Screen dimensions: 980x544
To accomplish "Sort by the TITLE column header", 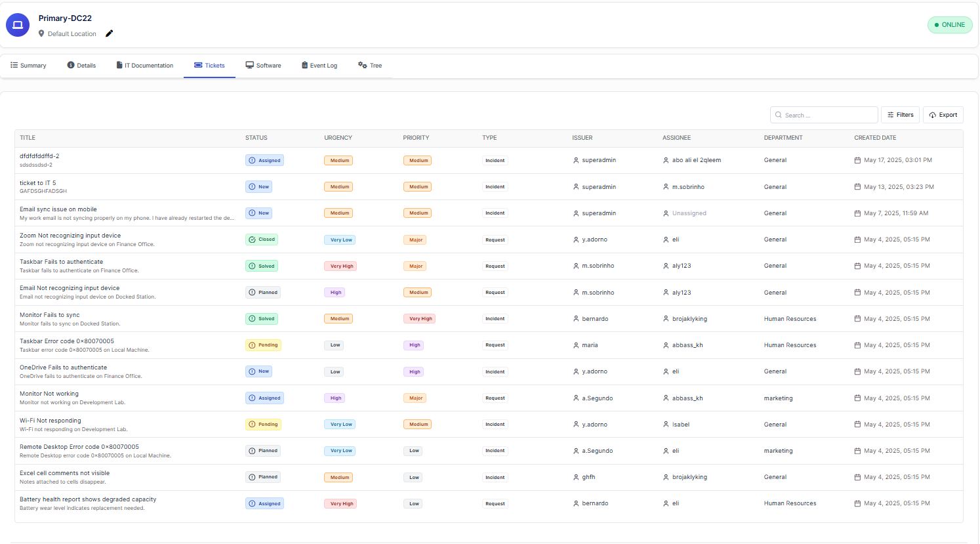I will pos(28,138).
